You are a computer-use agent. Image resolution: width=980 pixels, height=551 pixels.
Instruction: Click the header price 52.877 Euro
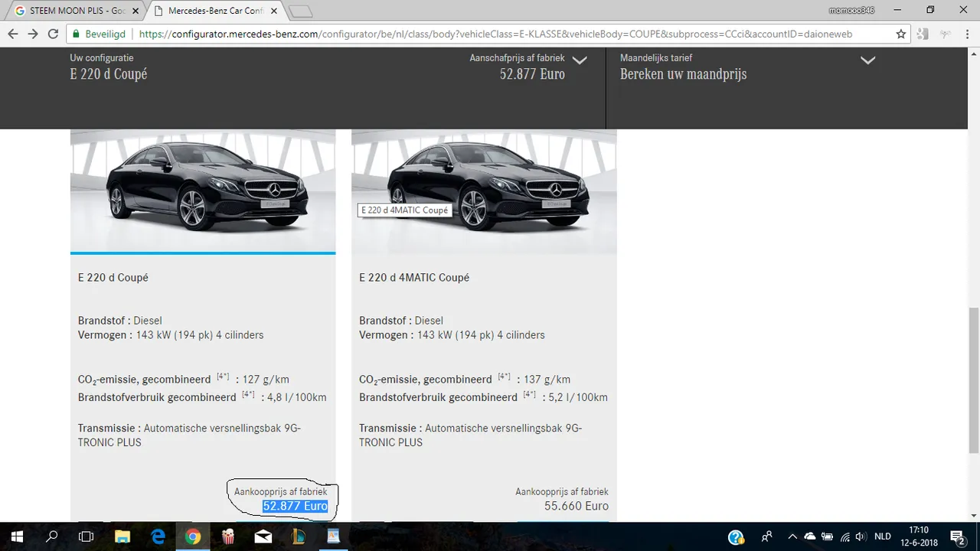tap(532, 74)
